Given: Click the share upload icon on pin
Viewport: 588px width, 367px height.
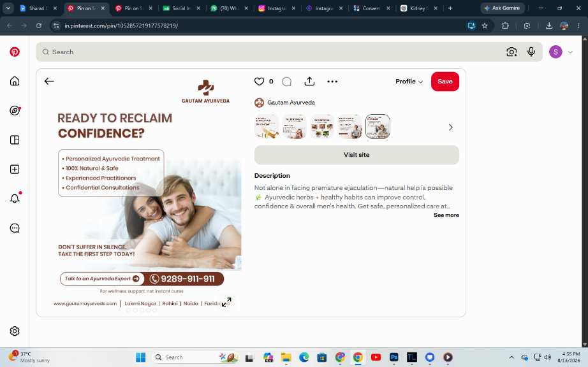Looking at the screenshot, I should [309, 82].
